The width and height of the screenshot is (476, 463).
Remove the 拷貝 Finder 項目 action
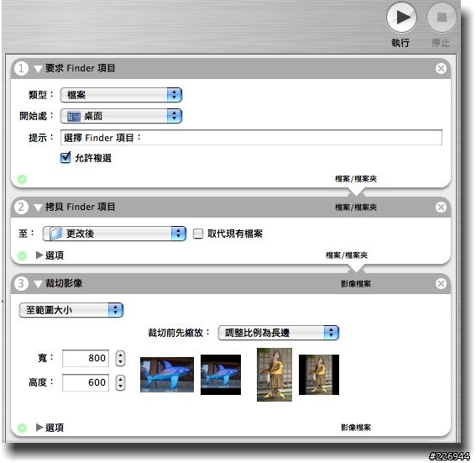(441, 208)
